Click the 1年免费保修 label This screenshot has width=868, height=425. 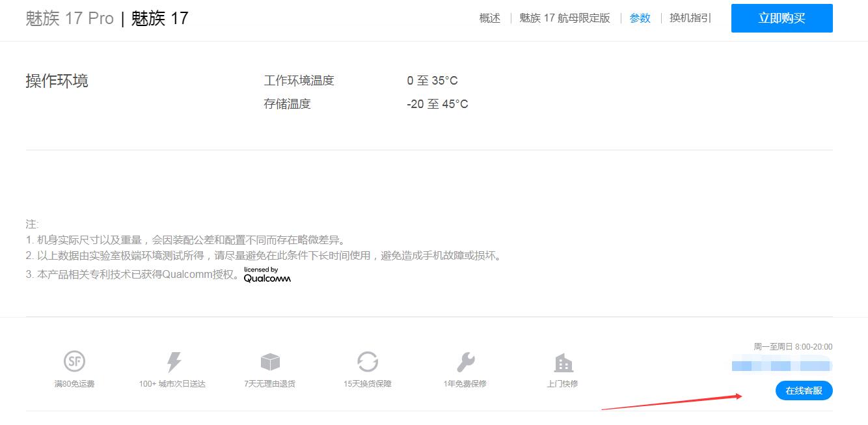click(x=465, y=384)
